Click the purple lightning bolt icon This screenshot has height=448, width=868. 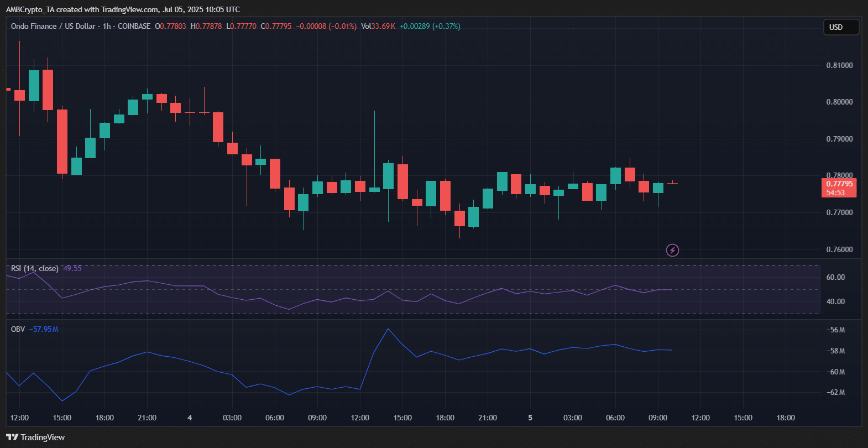pos(672,251)
